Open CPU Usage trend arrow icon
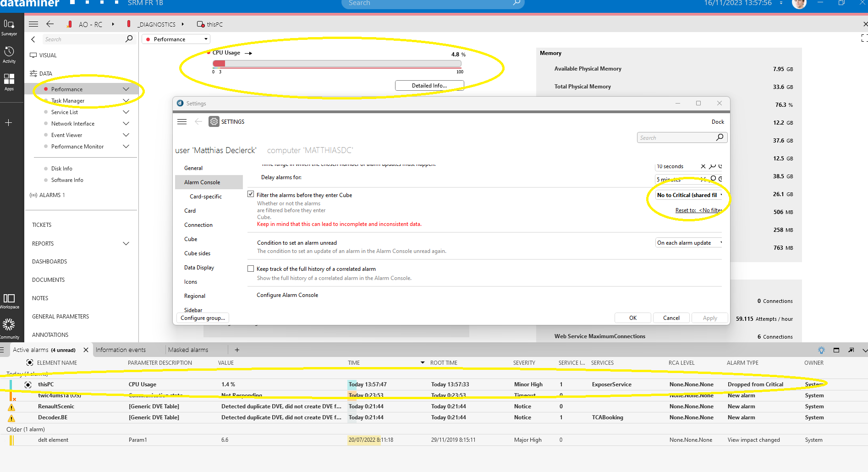 248,54
